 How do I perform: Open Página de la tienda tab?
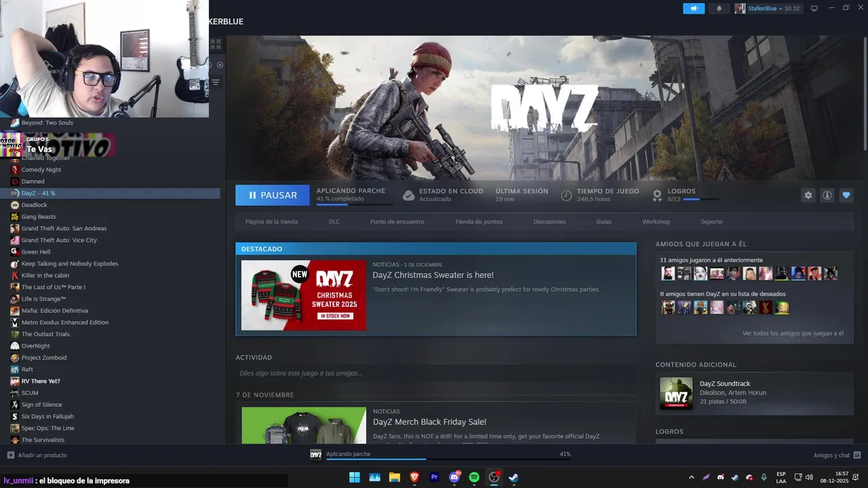pos(271,222)
